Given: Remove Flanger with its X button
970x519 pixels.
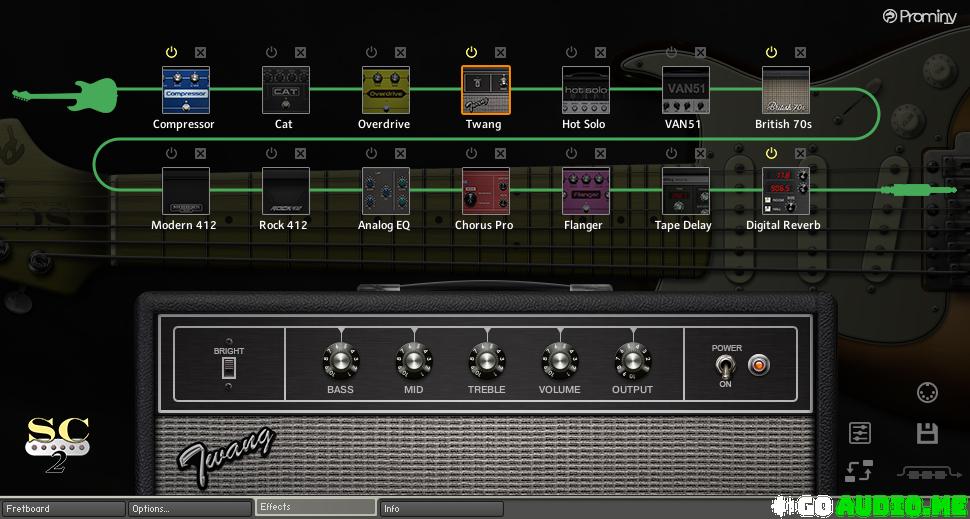Looking at the screenshot, I should coord(601,153).
